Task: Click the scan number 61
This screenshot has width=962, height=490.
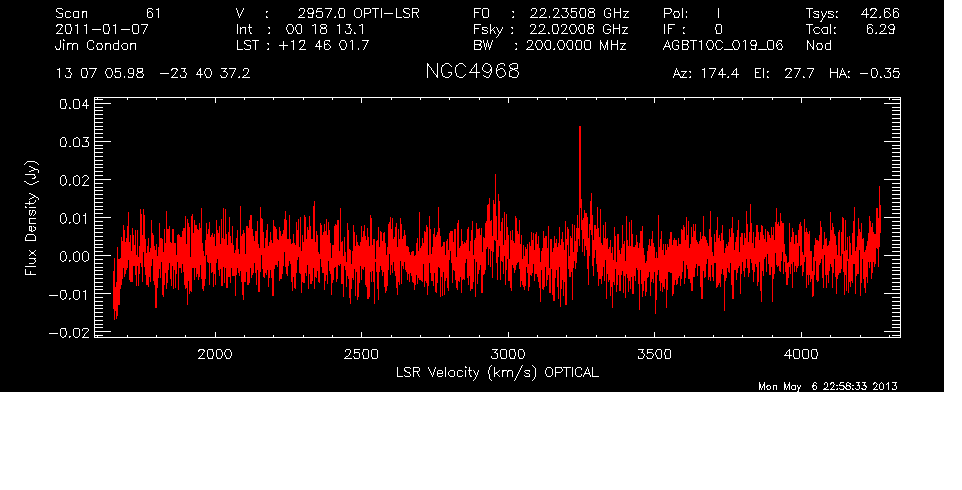Action: point(153,13)
